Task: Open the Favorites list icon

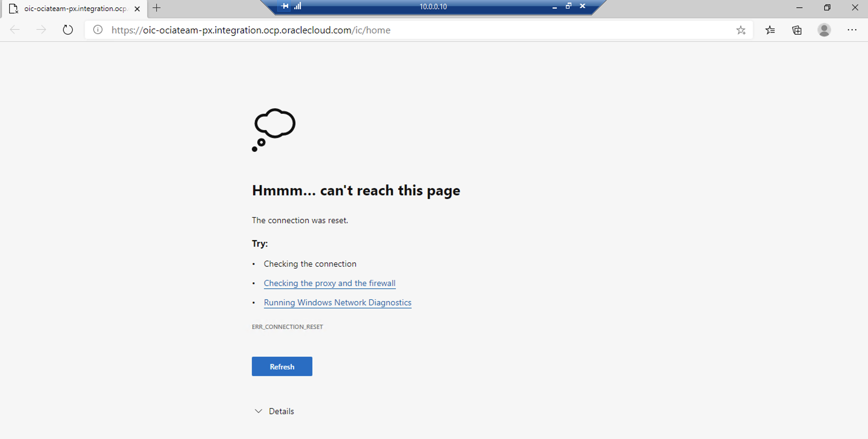Action: pyautogui.click(x=770, y=30)
